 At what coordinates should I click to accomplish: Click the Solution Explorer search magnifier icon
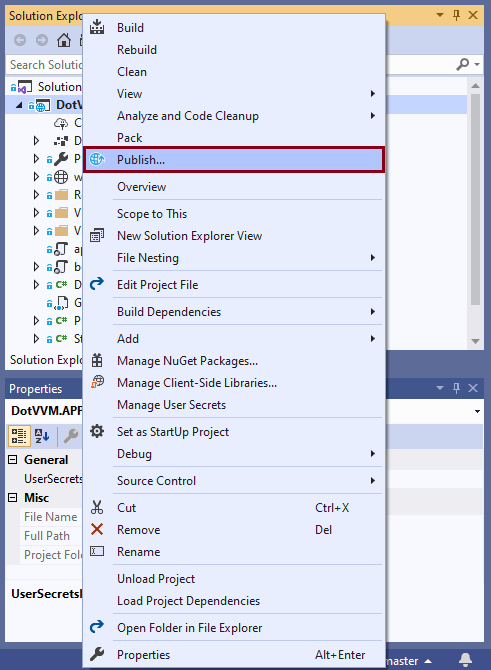(x=463, y=65)
